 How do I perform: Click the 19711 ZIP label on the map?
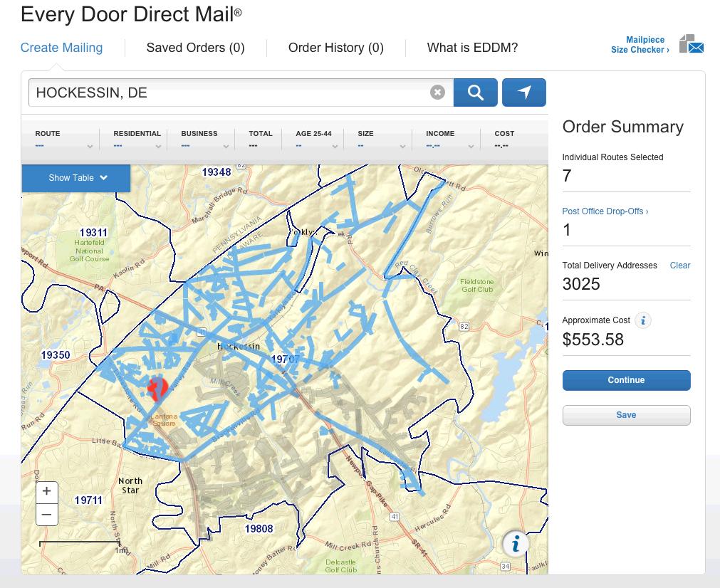88,500
